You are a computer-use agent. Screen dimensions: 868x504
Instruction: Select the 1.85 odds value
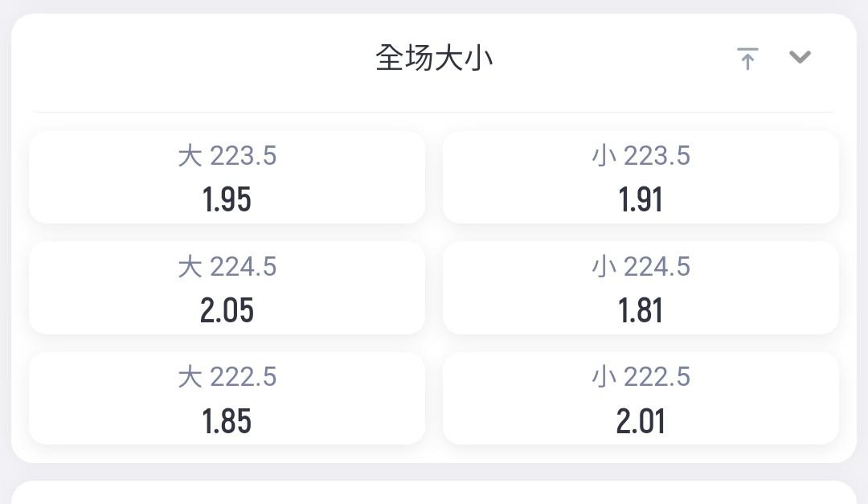pos(227,421)
